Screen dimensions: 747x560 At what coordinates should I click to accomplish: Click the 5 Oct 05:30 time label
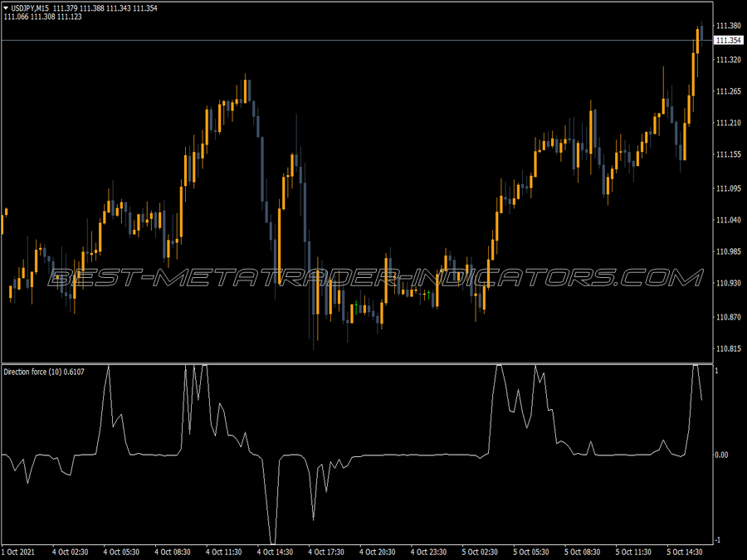(x=530, y=553)
